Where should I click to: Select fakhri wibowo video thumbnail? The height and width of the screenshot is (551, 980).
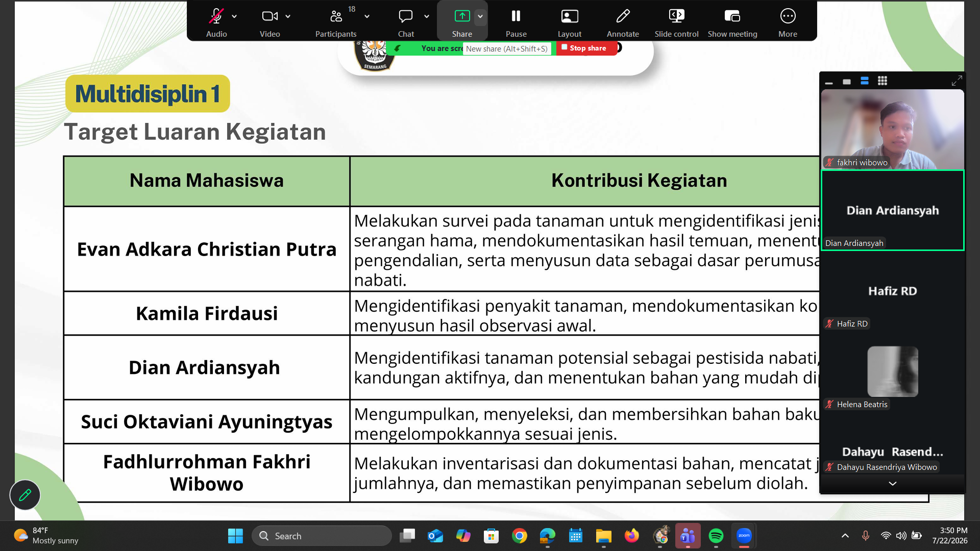tap(892, 129)
